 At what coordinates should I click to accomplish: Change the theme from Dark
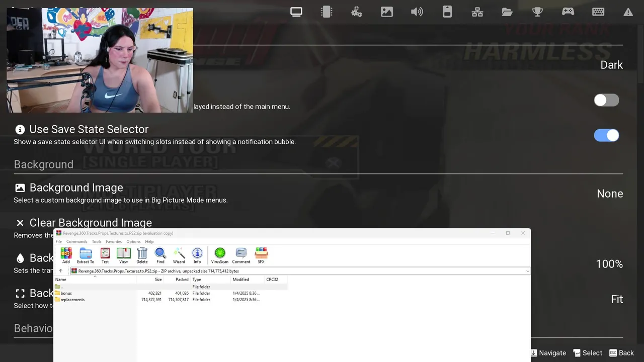pyautogui.click(x=611, y=65)
